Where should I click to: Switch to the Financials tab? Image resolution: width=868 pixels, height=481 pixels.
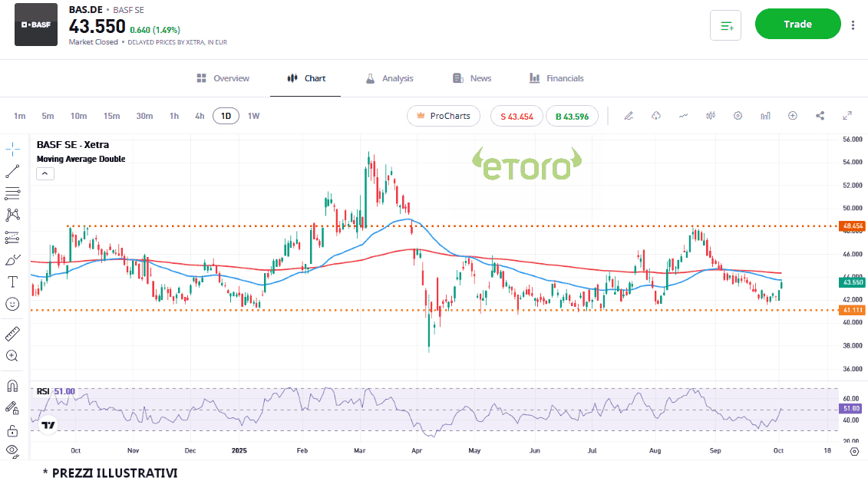[556, 78]
